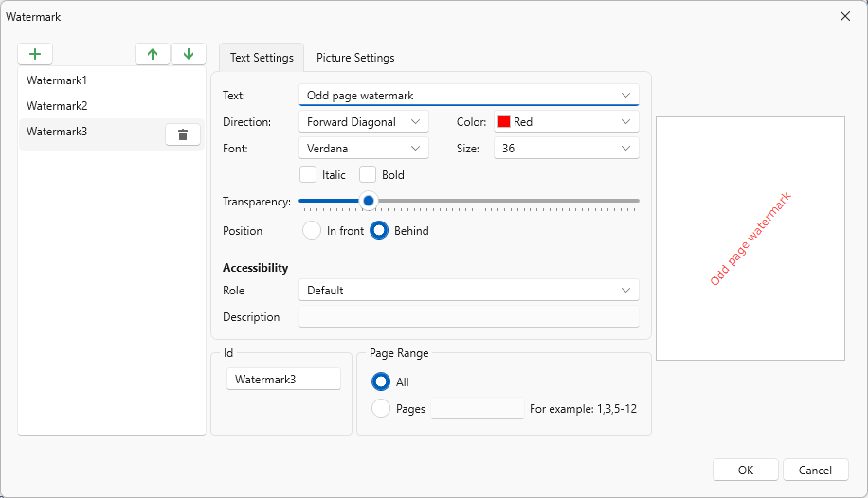The height and width of the screenshot is (498, 868).
Task: Close the Watermark dialog window
Action: click(844, 16)
